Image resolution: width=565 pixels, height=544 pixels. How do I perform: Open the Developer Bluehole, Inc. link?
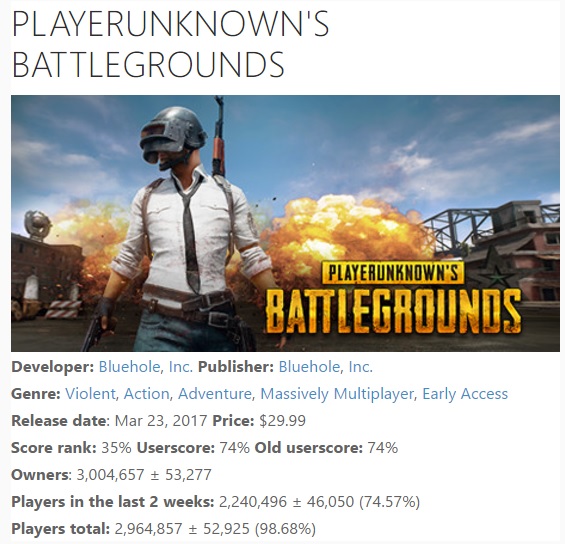point(146,367)
